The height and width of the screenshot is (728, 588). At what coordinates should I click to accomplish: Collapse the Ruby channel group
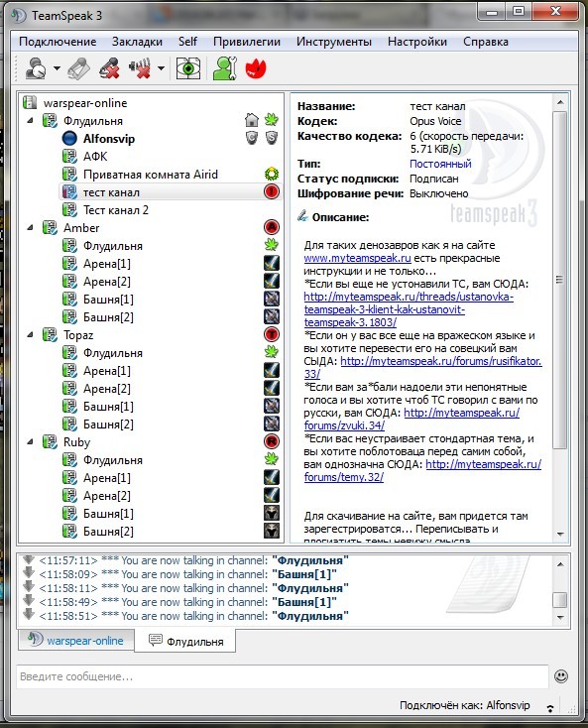tap(30, 442)
